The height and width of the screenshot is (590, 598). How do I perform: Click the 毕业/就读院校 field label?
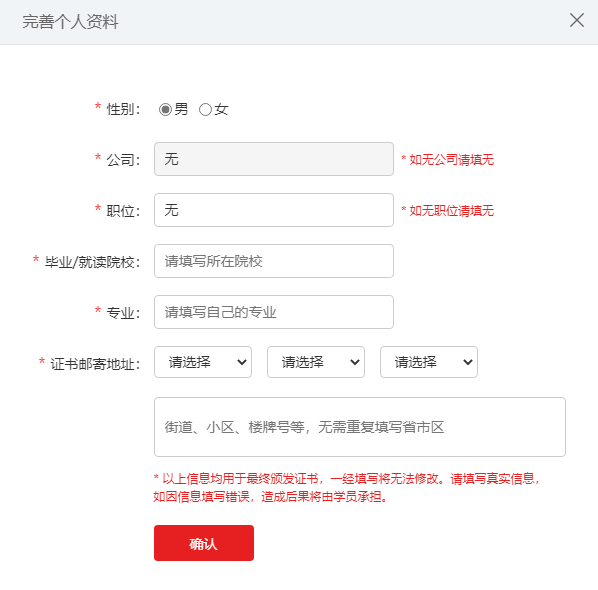[92, 262]
